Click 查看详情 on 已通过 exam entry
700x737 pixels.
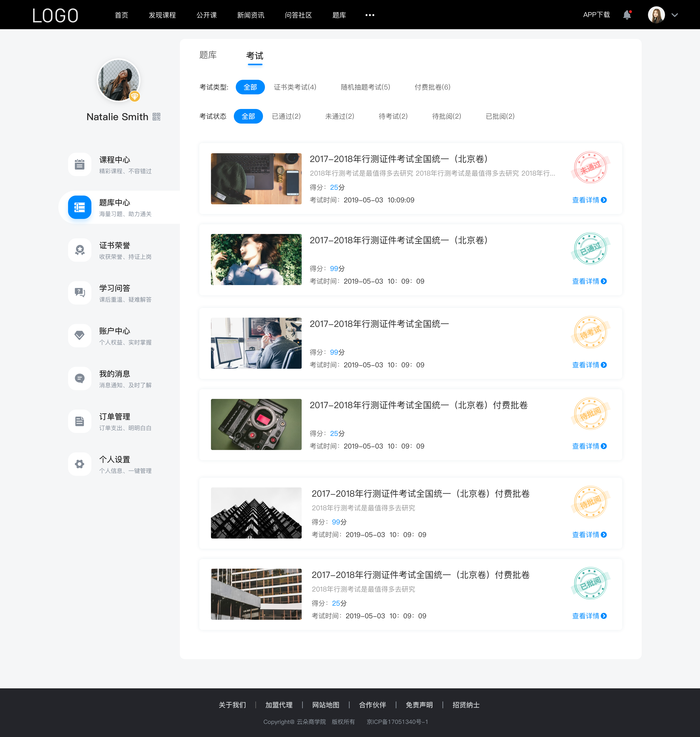pyautogui.click(x=587, y=281)
